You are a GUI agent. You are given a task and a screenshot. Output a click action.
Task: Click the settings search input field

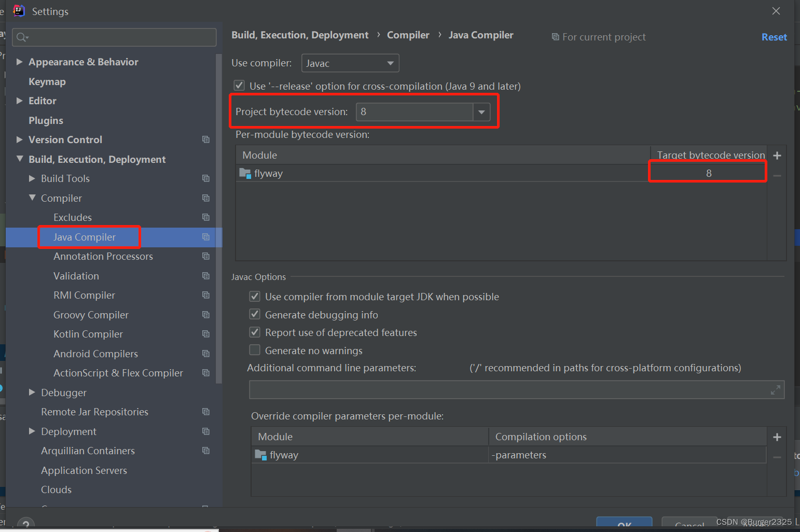(114, 37)
